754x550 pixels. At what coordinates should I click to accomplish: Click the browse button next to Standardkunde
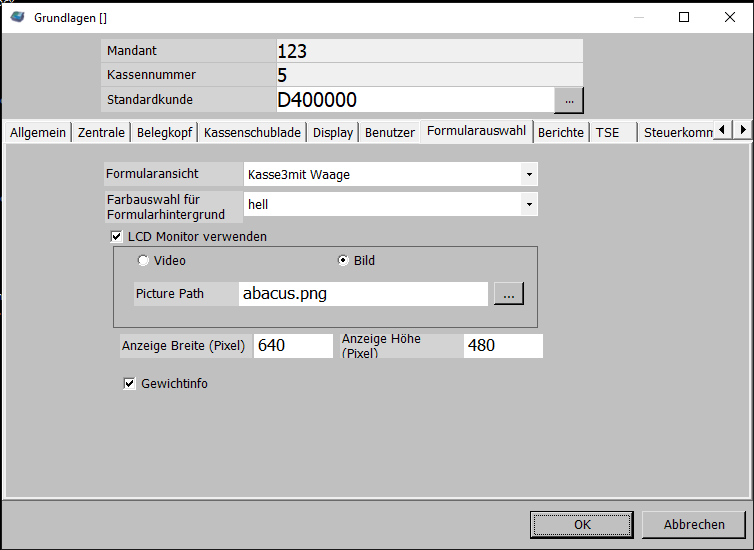569,100
